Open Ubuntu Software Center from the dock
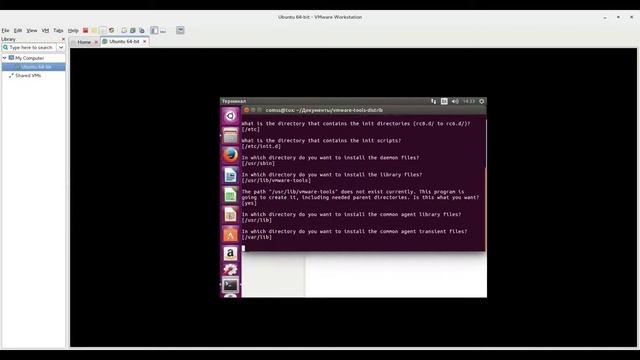The width and height of the screenshot is (640, 360). tap(230, 234)
